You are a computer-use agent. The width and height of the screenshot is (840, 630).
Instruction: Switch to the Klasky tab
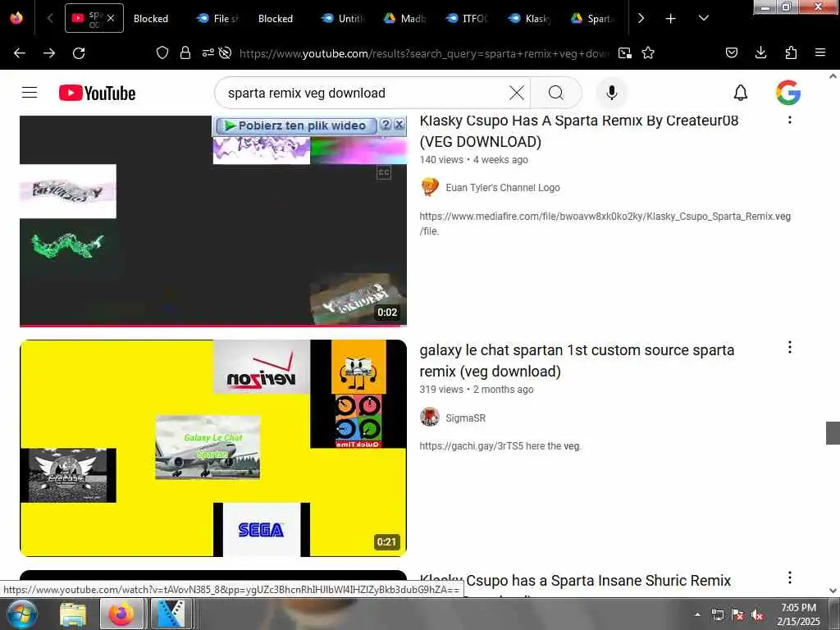[530, 19]
